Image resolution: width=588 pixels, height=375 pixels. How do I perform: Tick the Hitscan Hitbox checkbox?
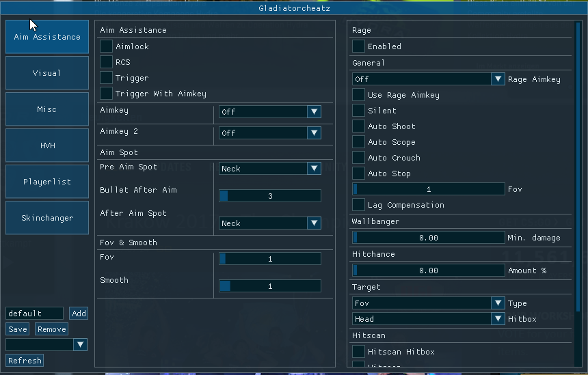[359, 352]
